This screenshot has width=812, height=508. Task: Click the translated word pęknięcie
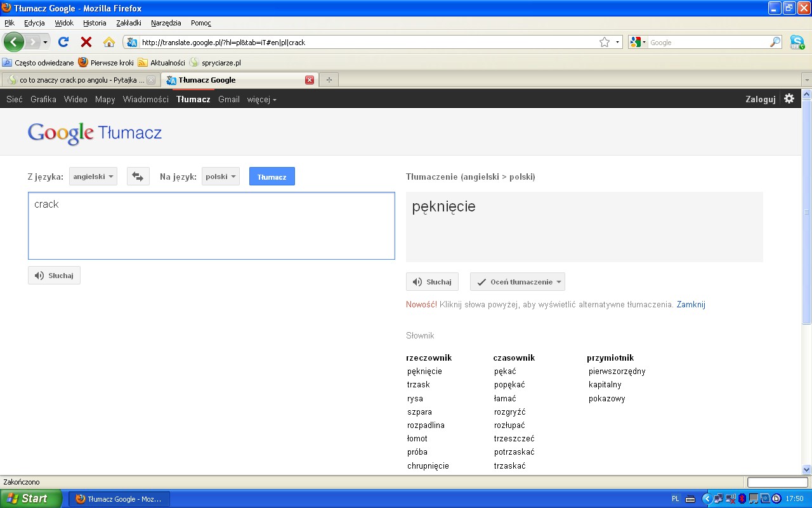point(443,206)
